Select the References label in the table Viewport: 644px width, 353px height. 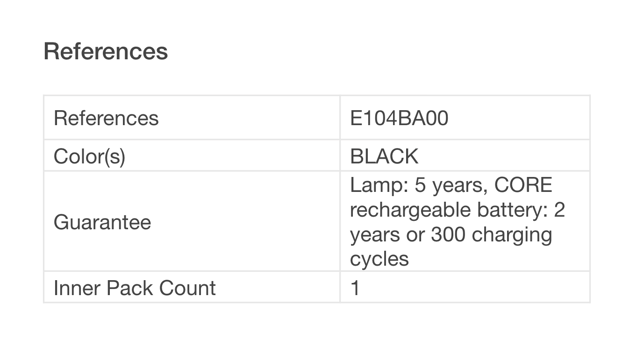click(106, 119)
